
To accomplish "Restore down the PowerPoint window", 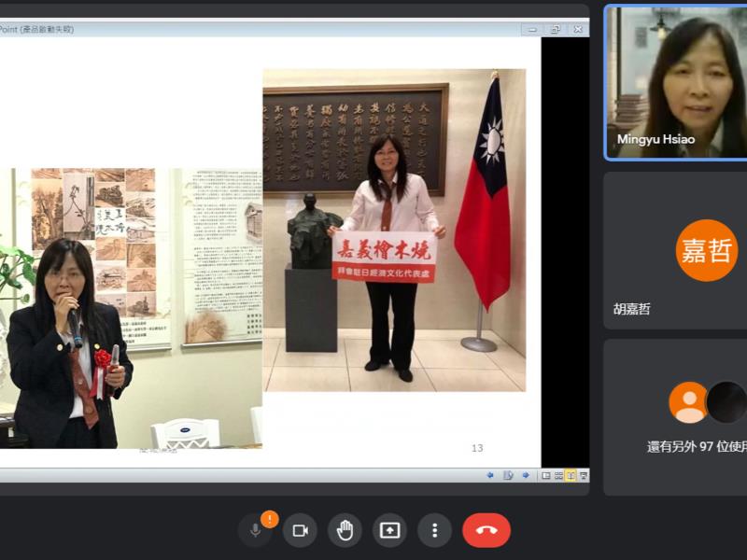I will pyautogui.click(x=555, y=30).
